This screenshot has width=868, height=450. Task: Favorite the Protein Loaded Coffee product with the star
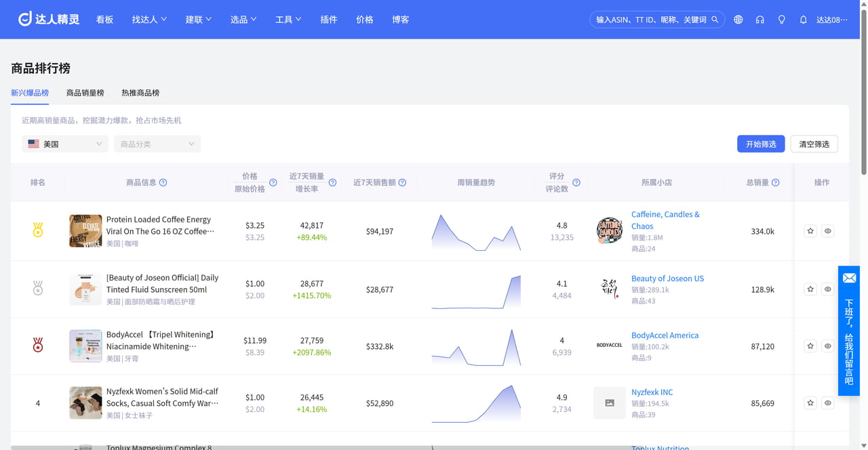(810, 231)
